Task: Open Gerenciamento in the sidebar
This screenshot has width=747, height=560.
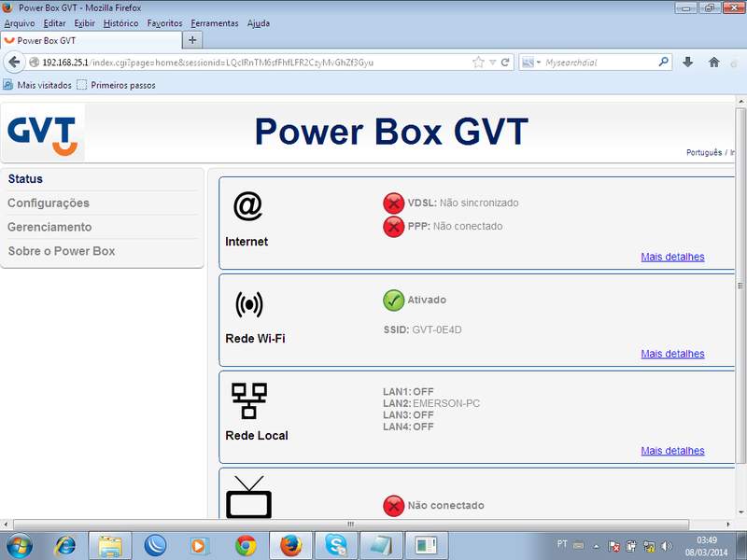Action: [49, 227]
